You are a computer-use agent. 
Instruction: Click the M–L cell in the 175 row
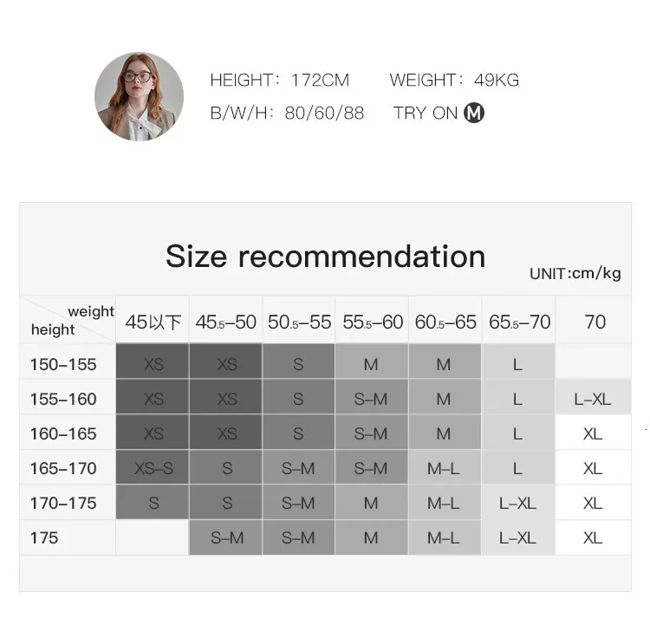point(445,538)
